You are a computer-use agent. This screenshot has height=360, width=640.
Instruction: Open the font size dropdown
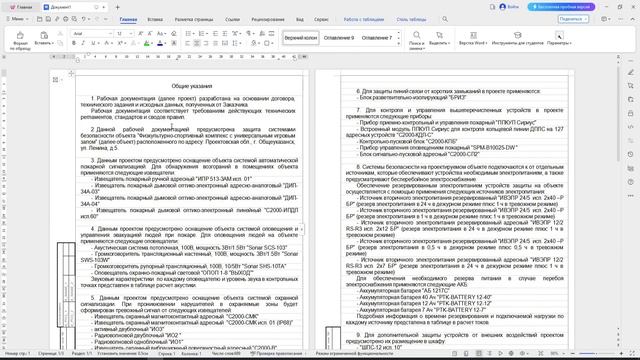(x=131, y=33)
